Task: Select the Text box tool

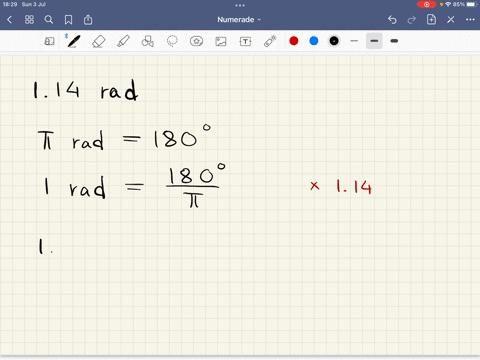Action: [245, 41]
